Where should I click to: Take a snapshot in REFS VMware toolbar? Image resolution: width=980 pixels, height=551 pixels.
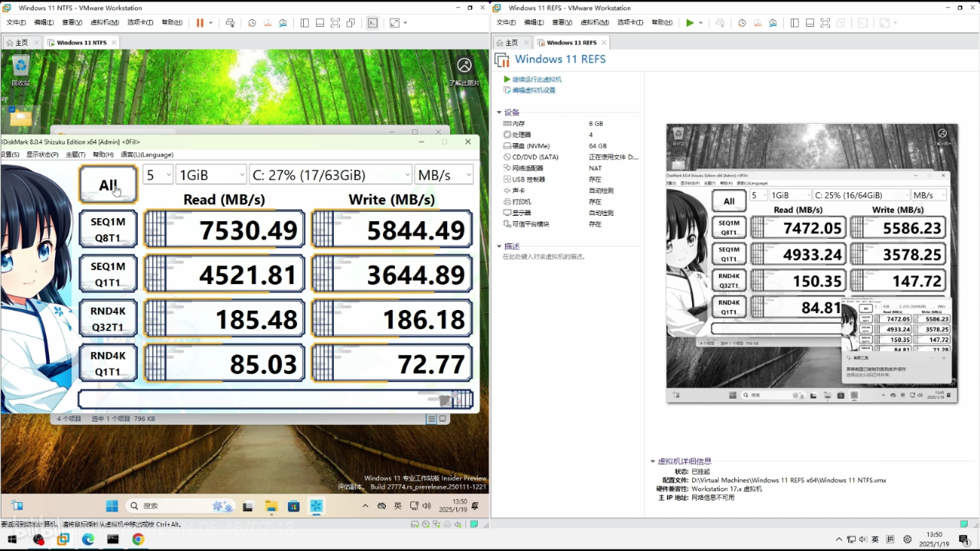tap(742, 23)
